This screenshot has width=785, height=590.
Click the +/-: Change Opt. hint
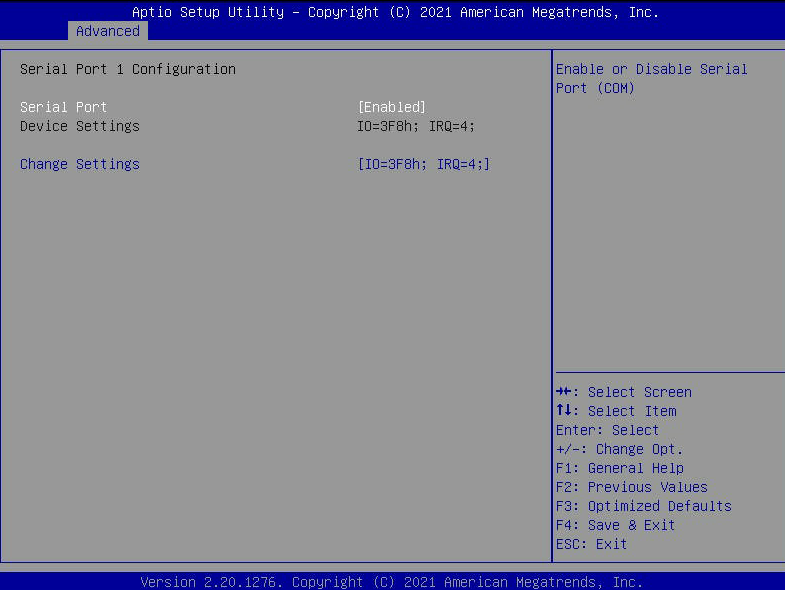point(619,449)
